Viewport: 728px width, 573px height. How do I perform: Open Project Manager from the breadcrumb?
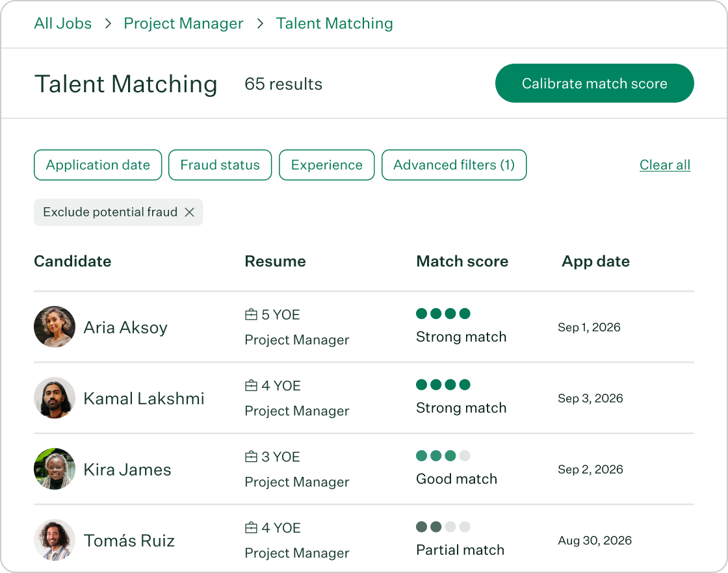tap(183, 23)
